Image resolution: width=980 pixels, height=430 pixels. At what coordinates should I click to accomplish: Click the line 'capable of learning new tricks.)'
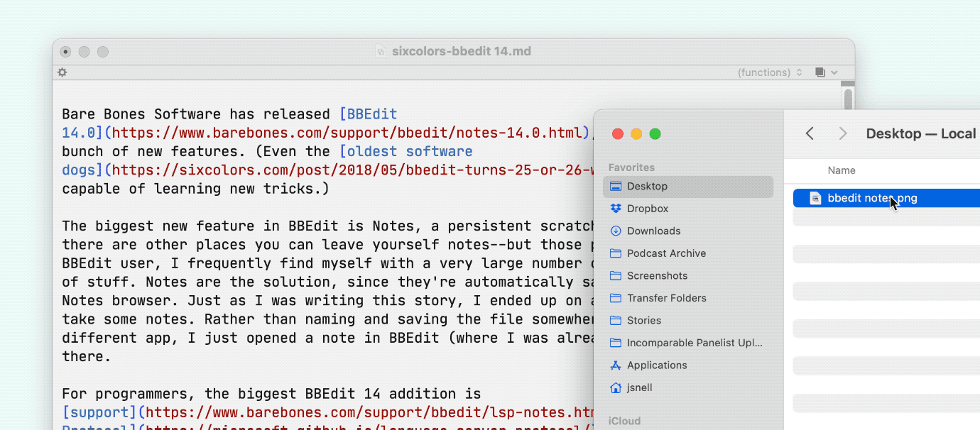click(x=196, y=188)
